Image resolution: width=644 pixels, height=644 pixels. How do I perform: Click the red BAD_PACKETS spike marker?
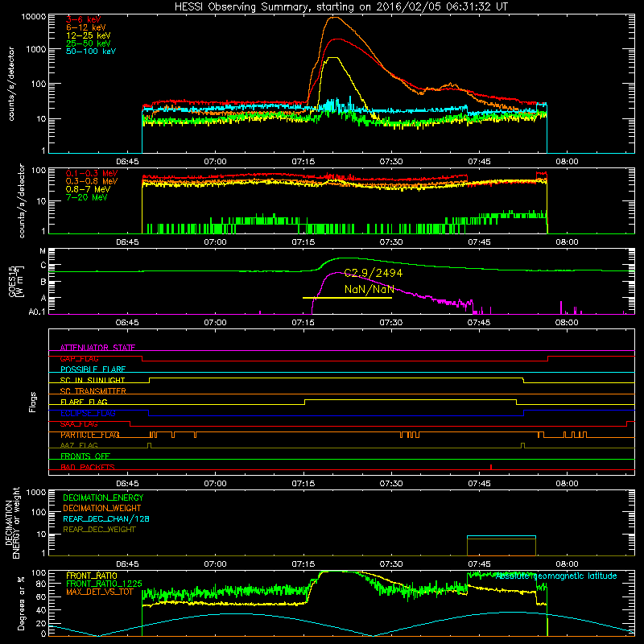point(491,467)
